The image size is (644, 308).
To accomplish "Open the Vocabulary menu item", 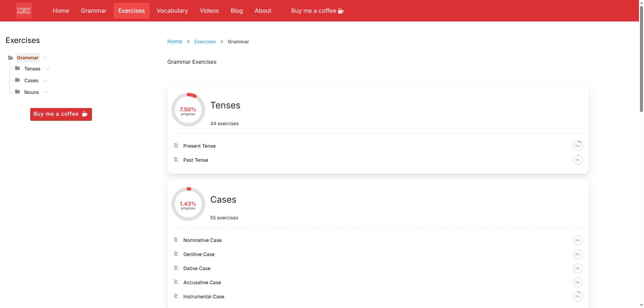I will tap(172, 10).
